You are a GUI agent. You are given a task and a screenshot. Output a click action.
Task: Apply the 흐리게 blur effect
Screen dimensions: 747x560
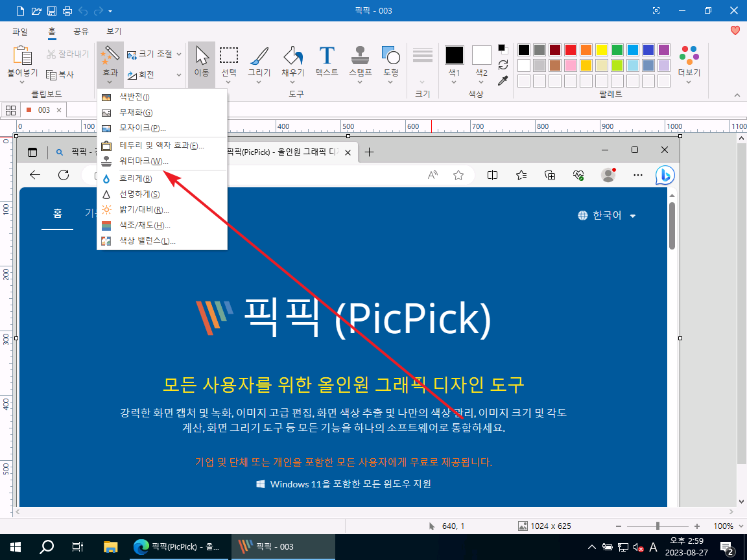coord(162,179)
